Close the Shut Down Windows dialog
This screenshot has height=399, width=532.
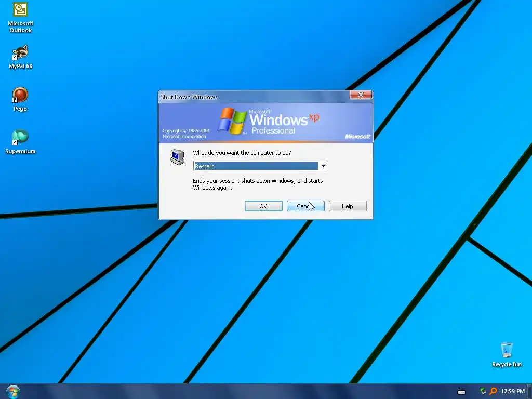click(x=361, y=95)
